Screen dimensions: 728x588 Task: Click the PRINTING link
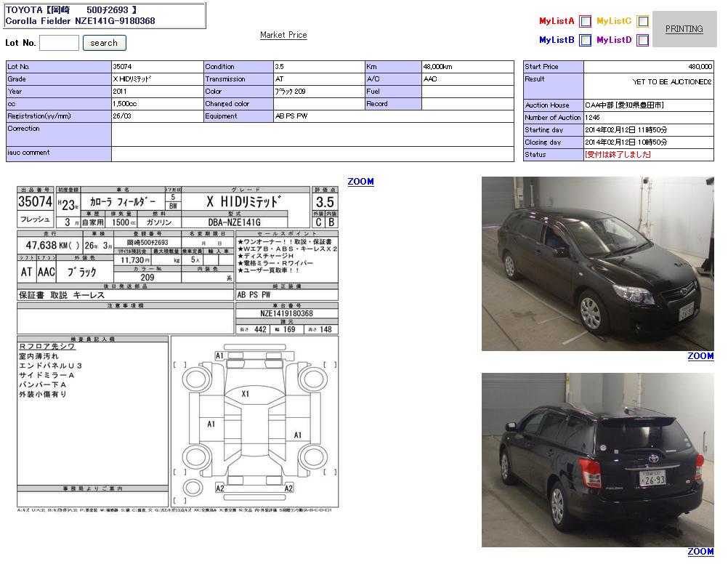coord(684,29)
